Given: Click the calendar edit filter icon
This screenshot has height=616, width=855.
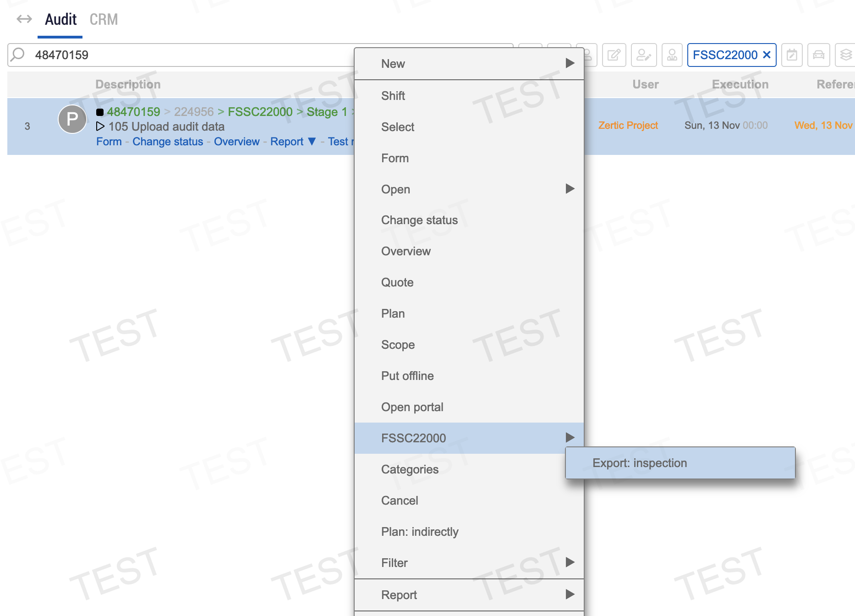Looking at the screenshot, I should click(792, 55).
